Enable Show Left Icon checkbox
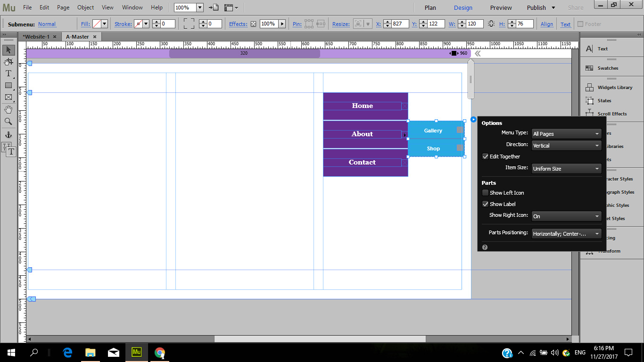The width and height of the screenshot is (644, 362). tap(485, 193)
